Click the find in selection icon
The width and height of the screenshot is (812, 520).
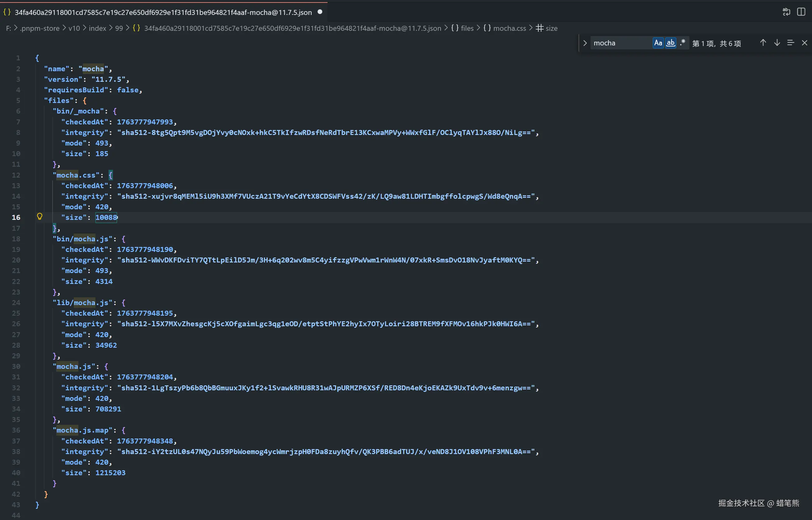(791, 43)
